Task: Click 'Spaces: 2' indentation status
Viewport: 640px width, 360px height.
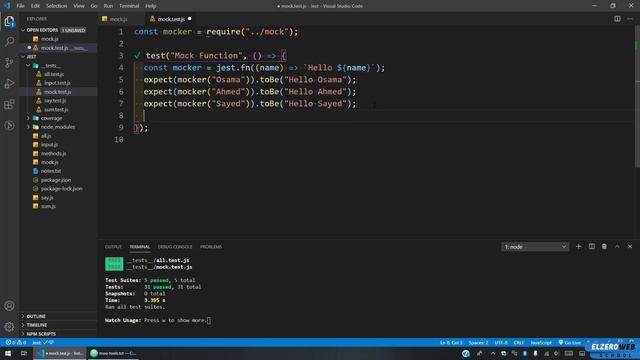Action: tap(478, 342)
